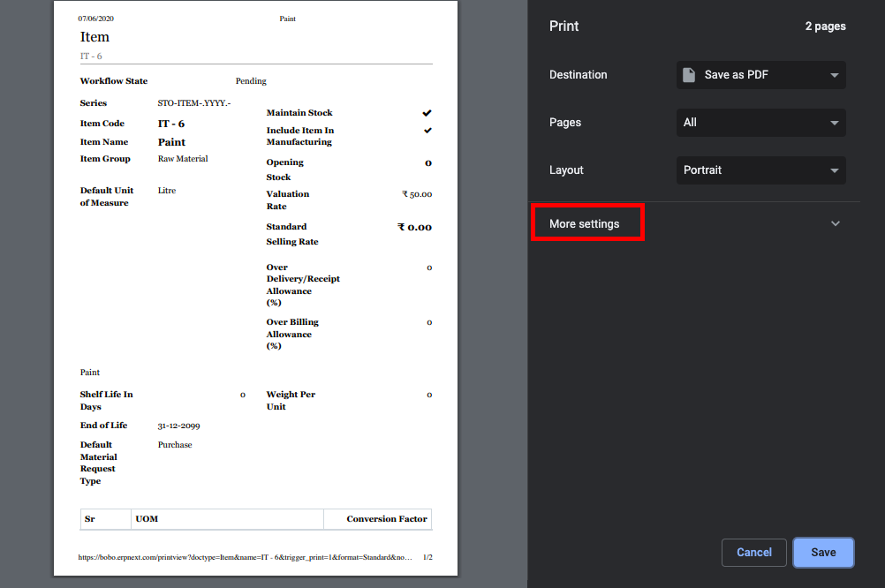Click the '2 pages' count text

tap(825, 26)
